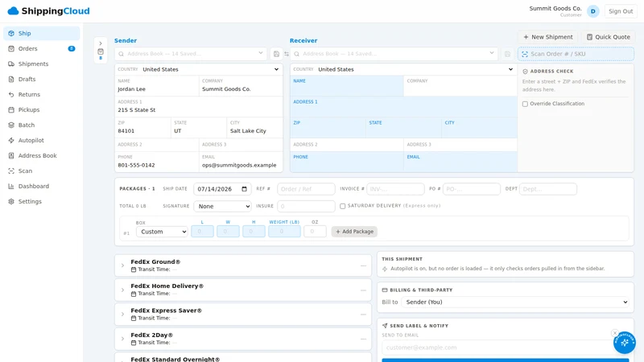Swap sender and receiver addresses icon

287,54
